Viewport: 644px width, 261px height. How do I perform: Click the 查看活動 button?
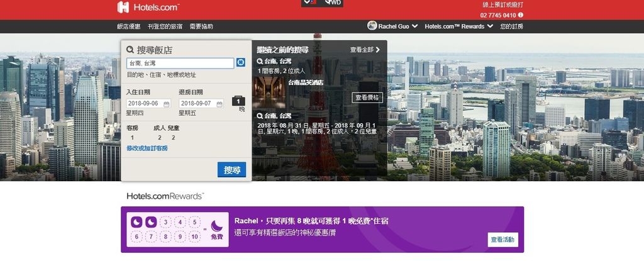pos(502,240)
